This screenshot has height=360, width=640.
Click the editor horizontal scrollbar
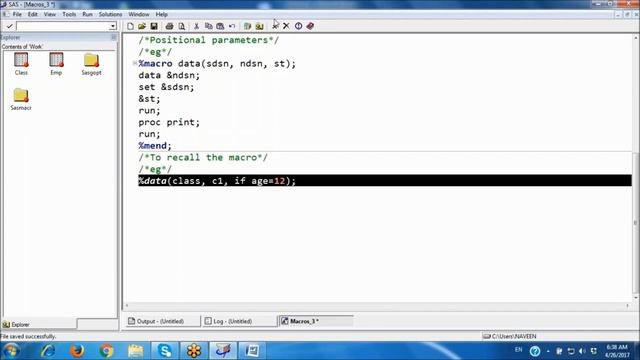pos(377,305)
